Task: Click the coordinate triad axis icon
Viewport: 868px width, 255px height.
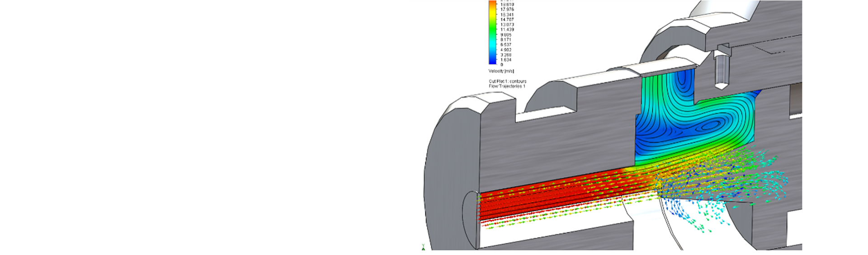Action: pos(424,246)
